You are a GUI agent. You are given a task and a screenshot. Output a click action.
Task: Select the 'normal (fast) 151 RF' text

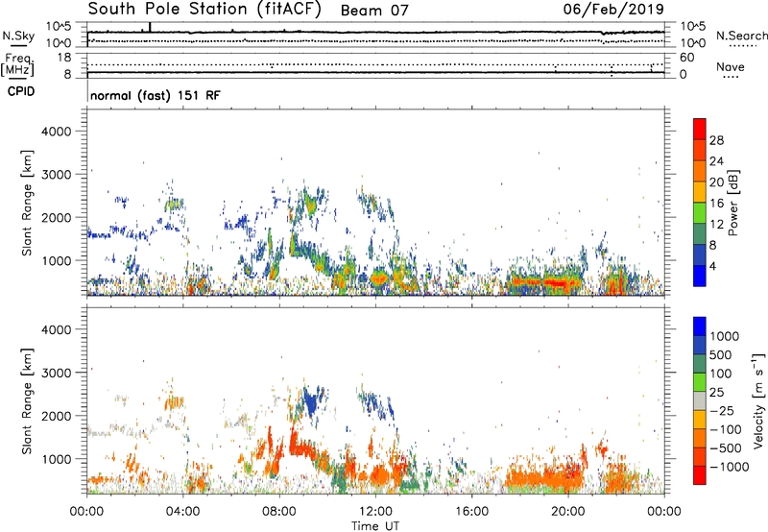pos(156,95)
